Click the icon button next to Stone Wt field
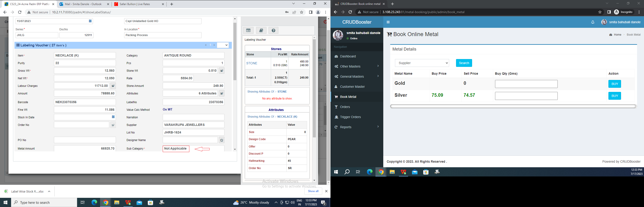 pos(222,71)
